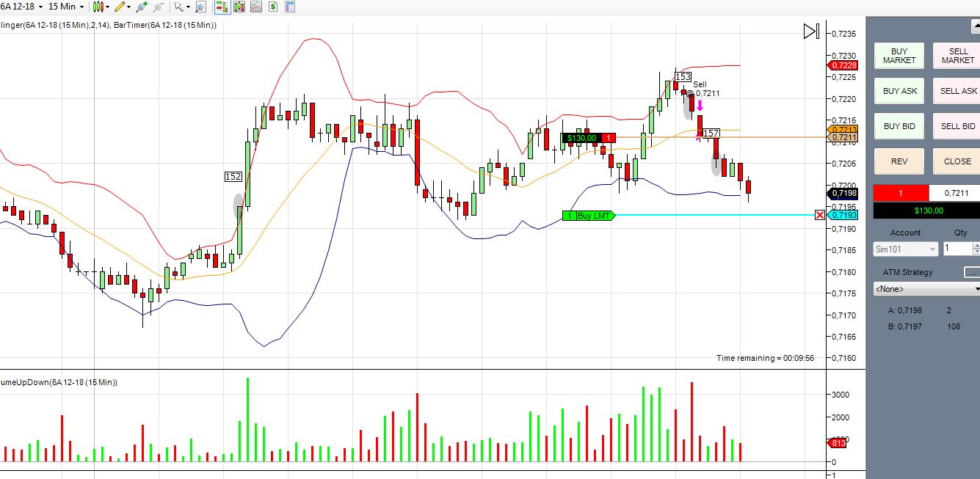The height and width of the screenshot is (479, 980).
Task: Click the SELL ASK button
Action: (x=957, y=91)
